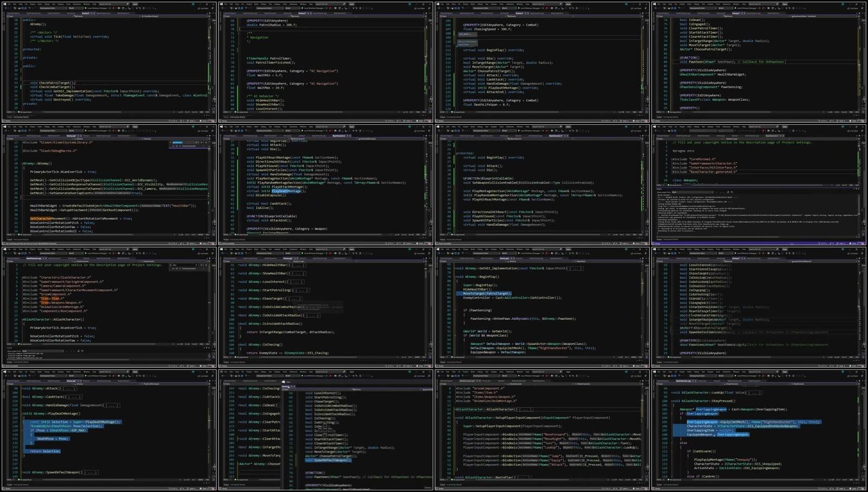This screenshot has width=868, height=492.
Task: Select 'void PatrolTimerFinished();' declaration
Action: coord(270,62)
